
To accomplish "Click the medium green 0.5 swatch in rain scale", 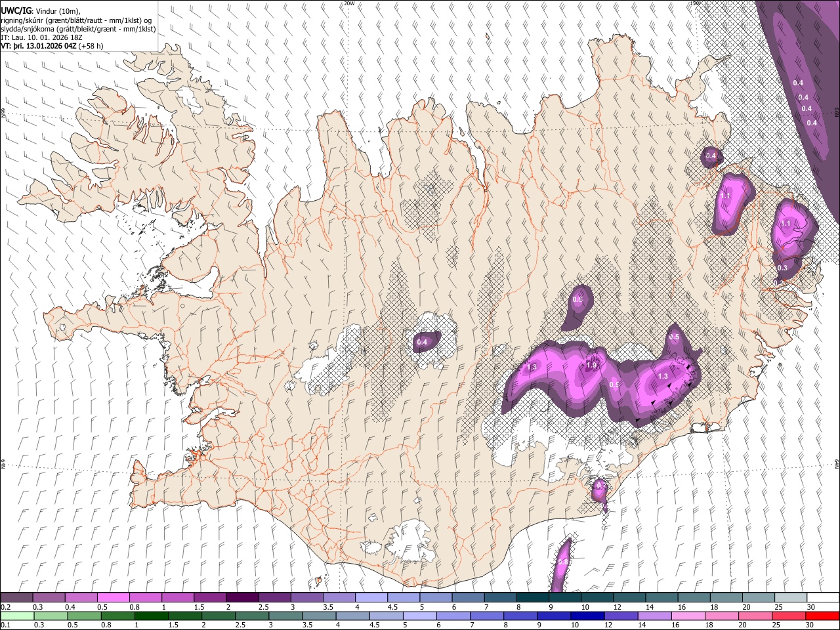I will click(x=84, y=616).
